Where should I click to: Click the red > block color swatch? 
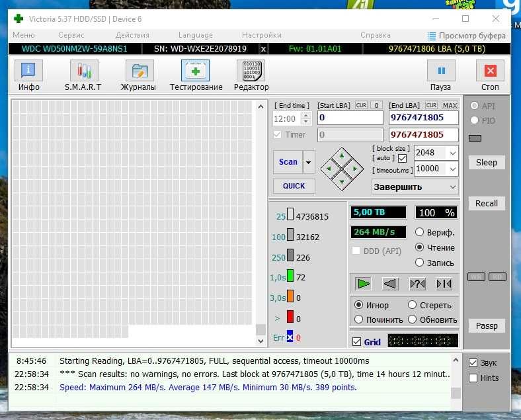(290, 317)
